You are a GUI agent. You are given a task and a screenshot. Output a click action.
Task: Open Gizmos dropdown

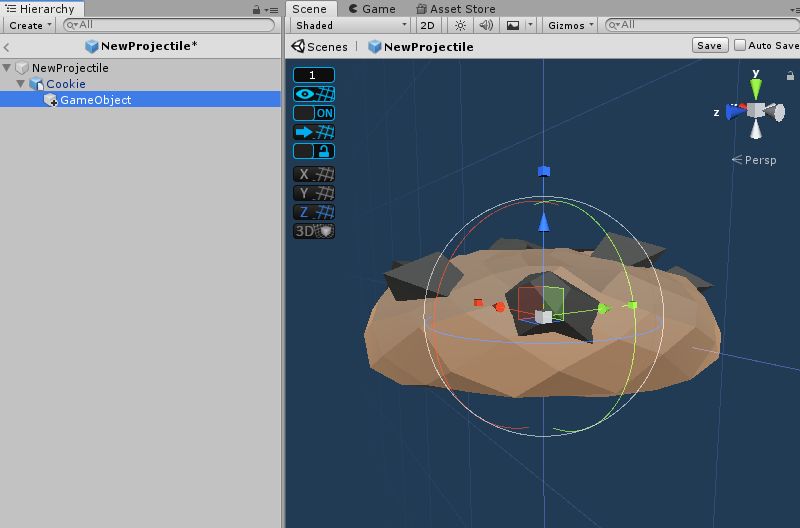(570, 25)
